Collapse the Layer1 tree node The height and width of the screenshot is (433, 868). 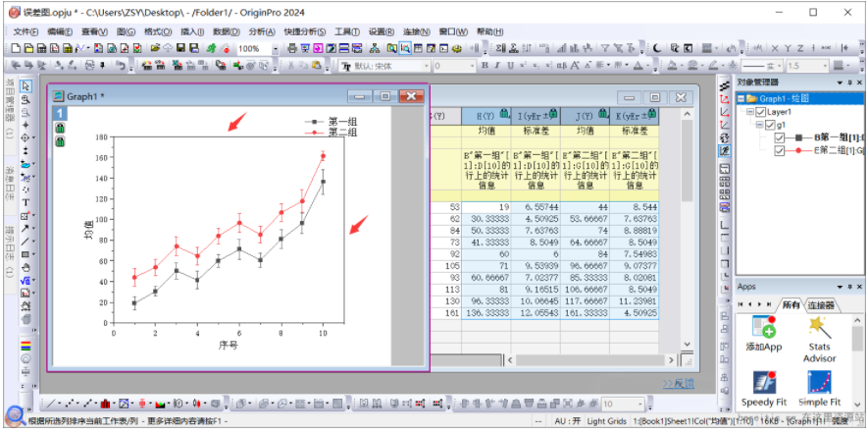pyautogui.click(x=750, y=112)
